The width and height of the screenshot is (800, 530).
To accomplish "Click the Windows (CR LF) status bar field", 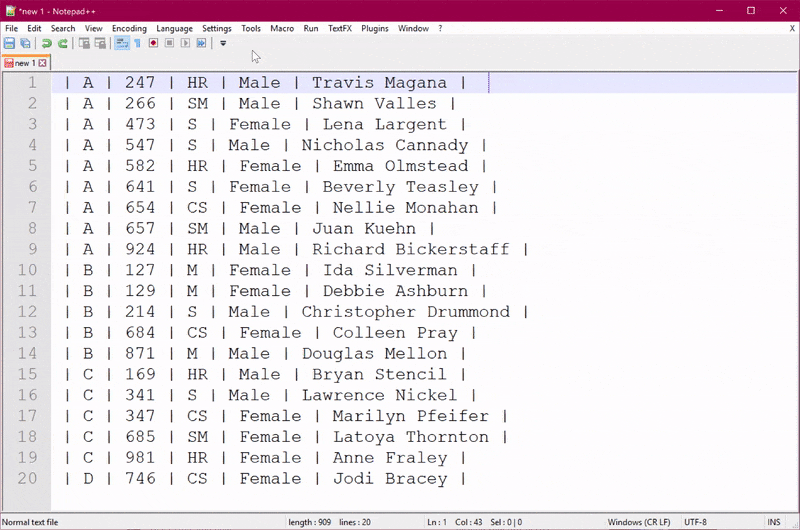I will [638, 522].
